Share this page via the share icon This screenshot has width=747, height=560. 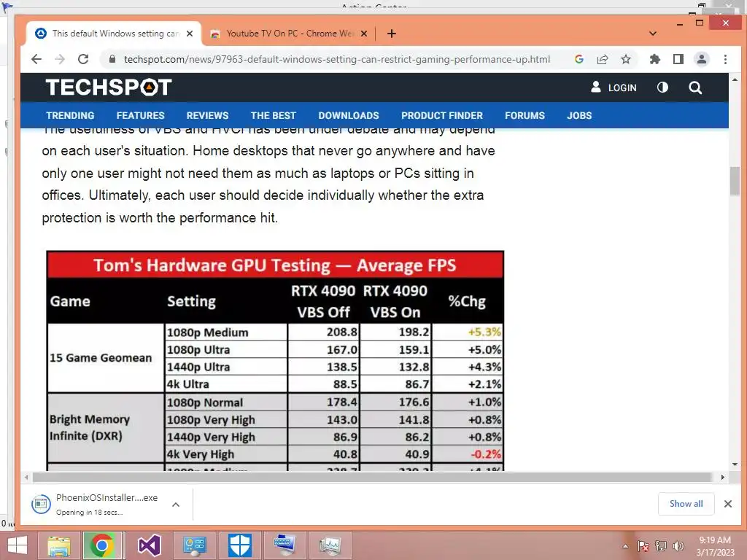(603, 59)
